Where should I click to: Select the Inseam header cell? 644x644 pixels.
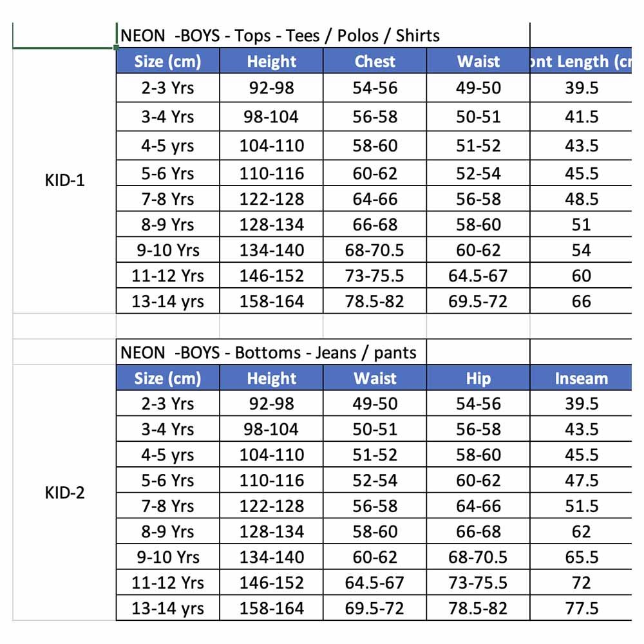tap(581, 378)
